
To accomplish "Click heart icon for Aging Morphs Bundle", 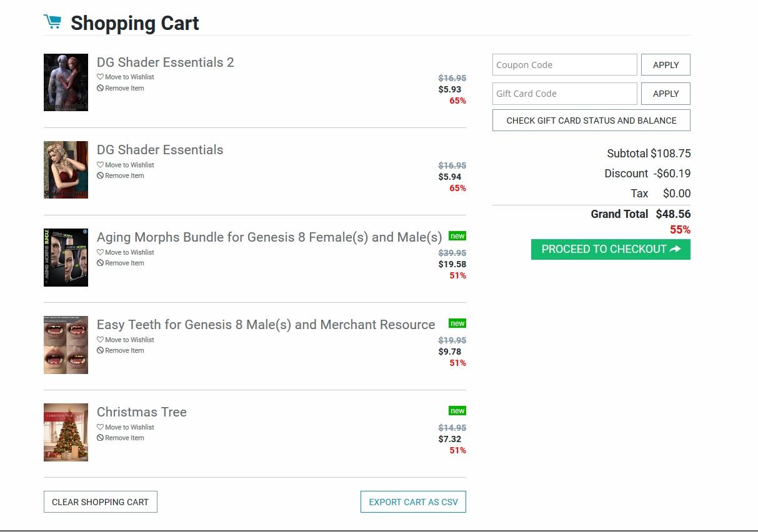I will point(100,252).
